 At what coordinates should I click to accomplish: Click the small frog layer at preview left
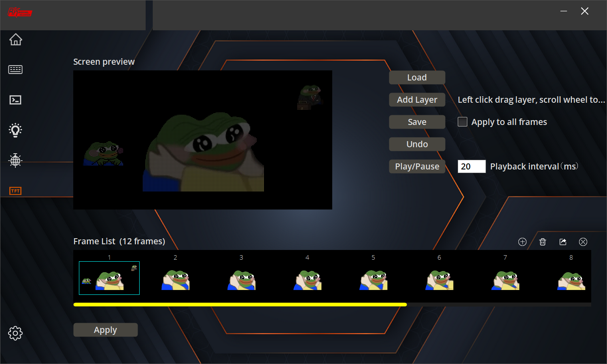103,154
